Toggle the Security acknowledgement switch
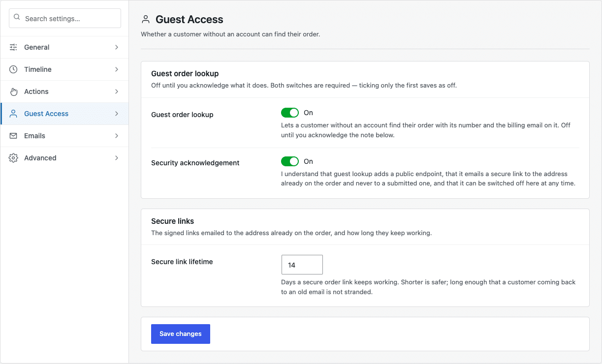Screen dimensions: 602x364 coord(290,161)
